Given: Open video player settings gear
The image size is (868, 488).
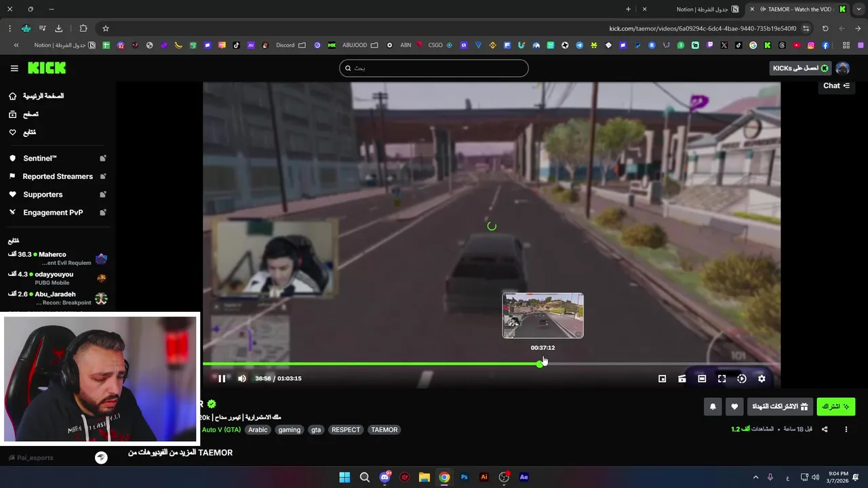Looking at the screenshot, I should (x=762, y=379).
